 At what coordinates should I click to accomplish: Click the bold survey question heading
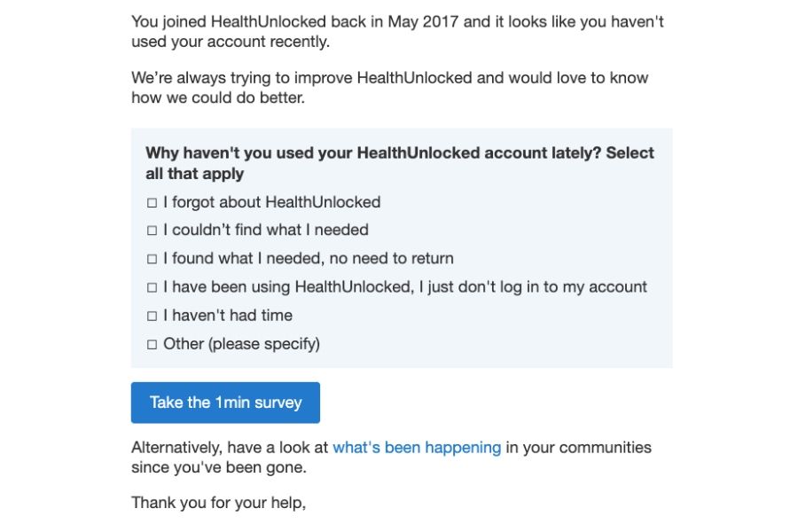[399, 162]
